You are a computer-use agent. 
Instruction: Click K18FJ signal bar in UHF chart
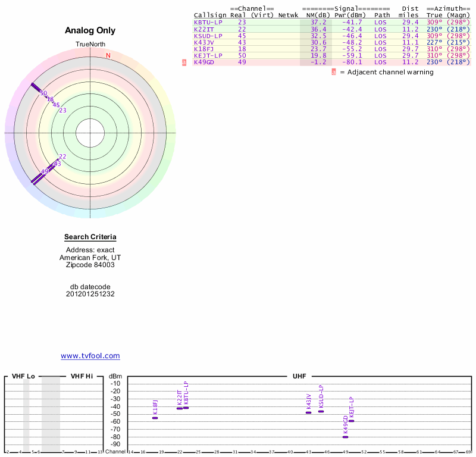155,418
